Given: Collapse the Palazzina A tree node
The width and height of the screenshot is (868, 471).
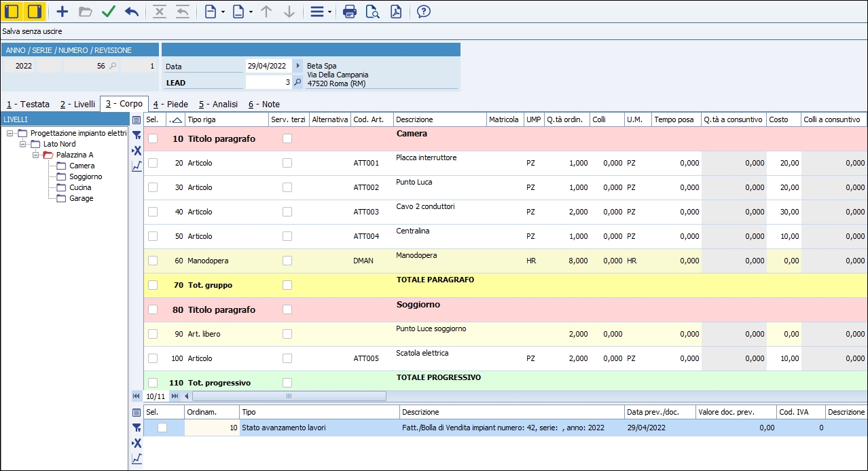Looking at the screenshot, I should tap(36, 155).
